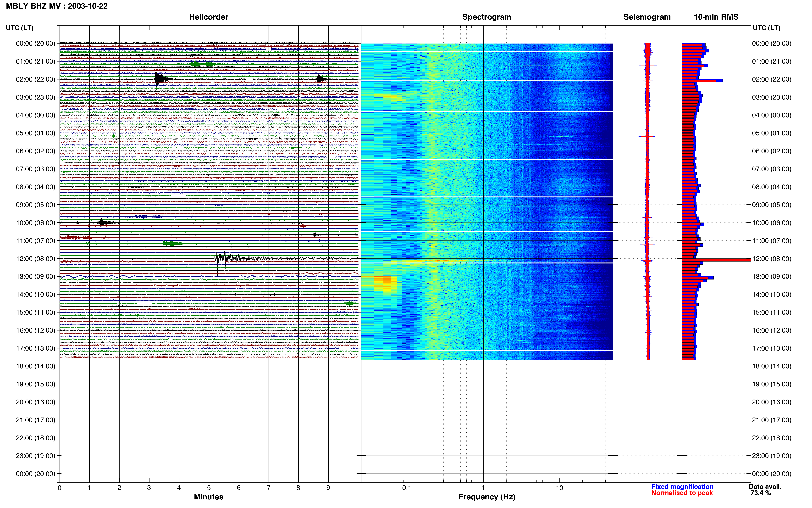
Task: Click tick label 5 on the Minutes axis
Action: pyautogui.click(x=209, y=488)
